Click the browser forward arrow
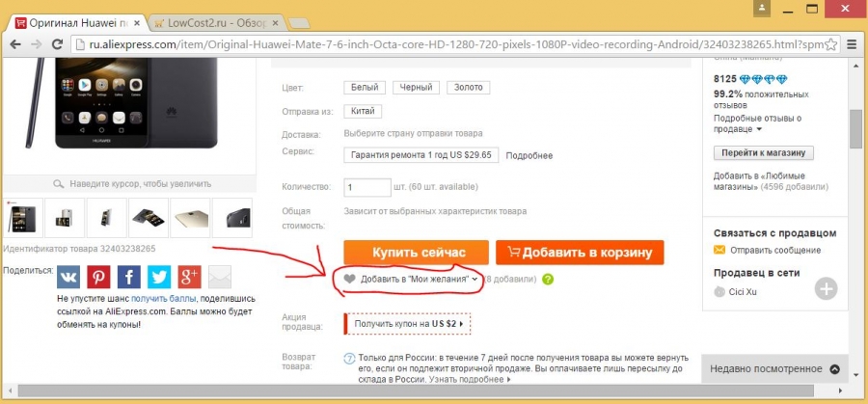This screenshot has width=868, height=404. click(36, 44)
